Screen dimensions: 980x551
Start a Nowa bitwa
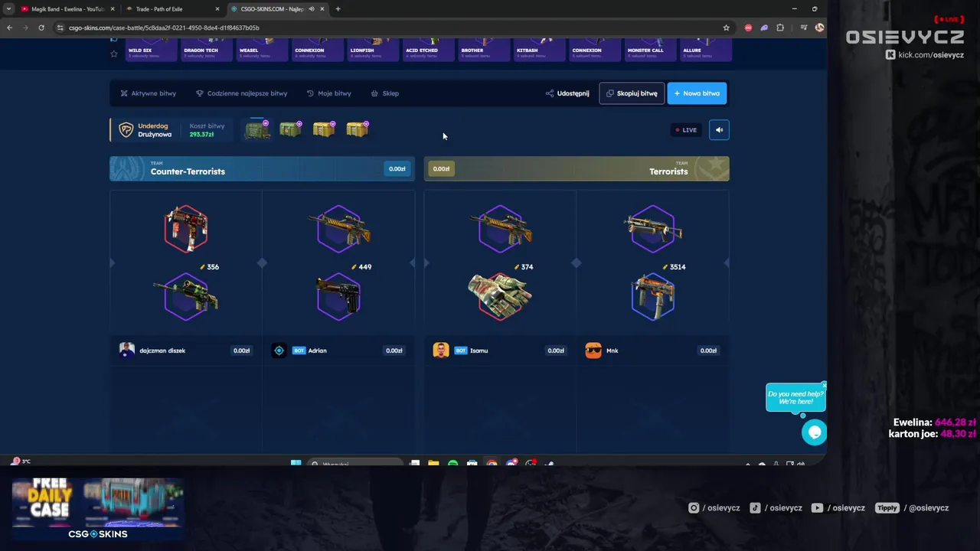[697, 93]
